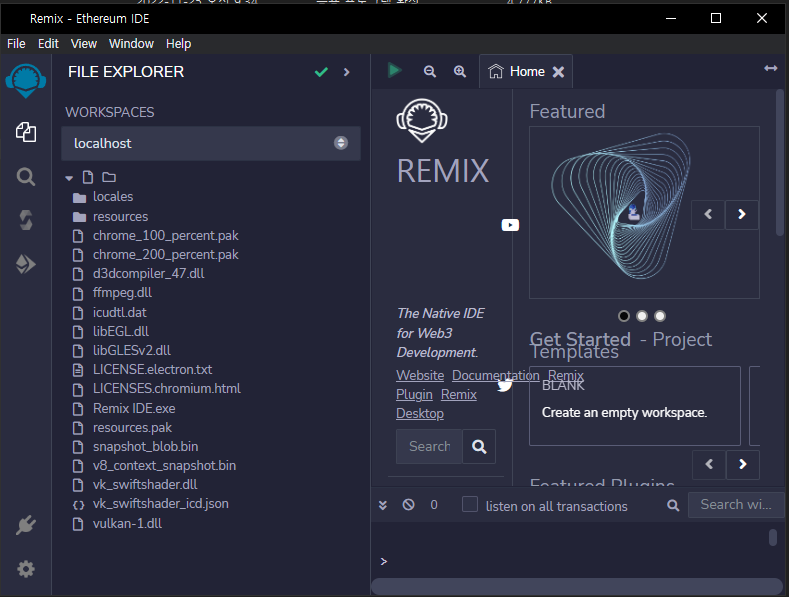Open the Website link

420,376
